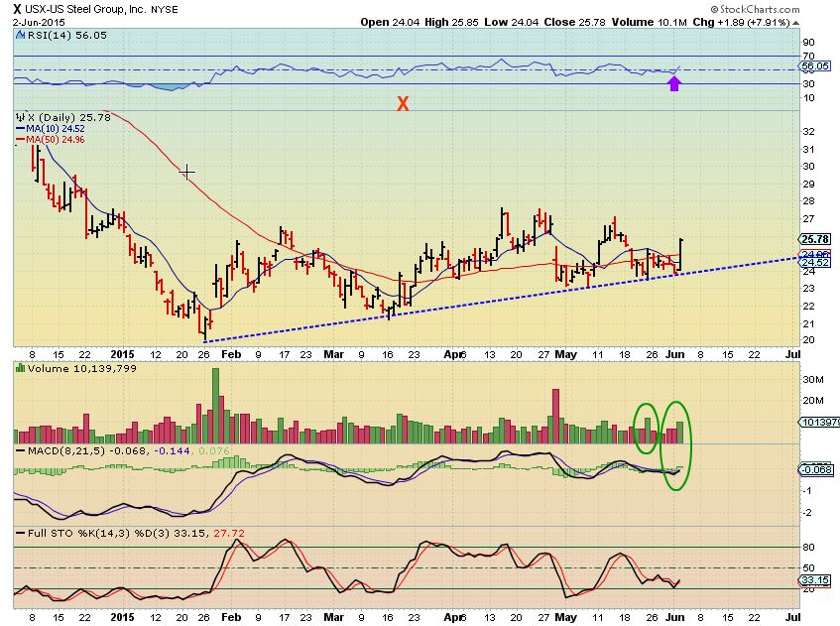Screen dimensions: 840x626
Task: Click the Open 24.04 value
Action: (390, 22)
